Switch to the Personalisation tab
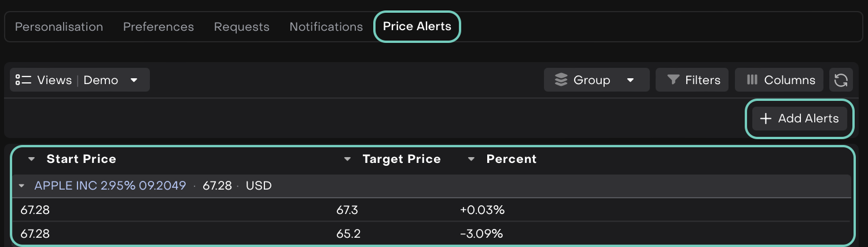 [x=59, y=27]
